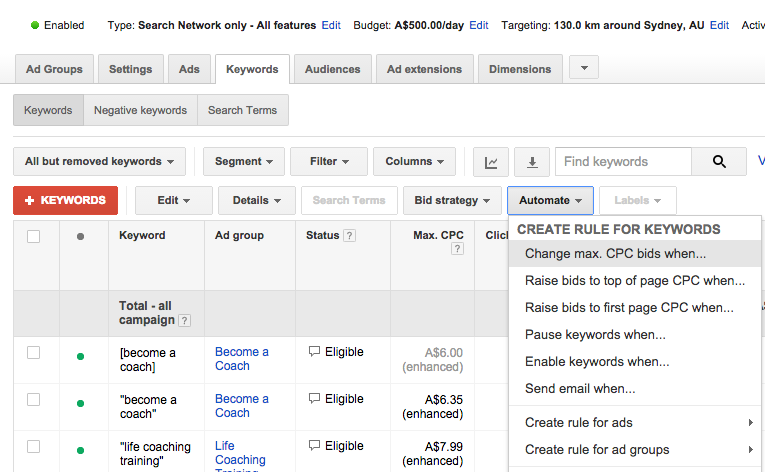This screenshot has width=765, height=472.
Task: Select the Negative keywords sub-tab
Action: [141, 110]
